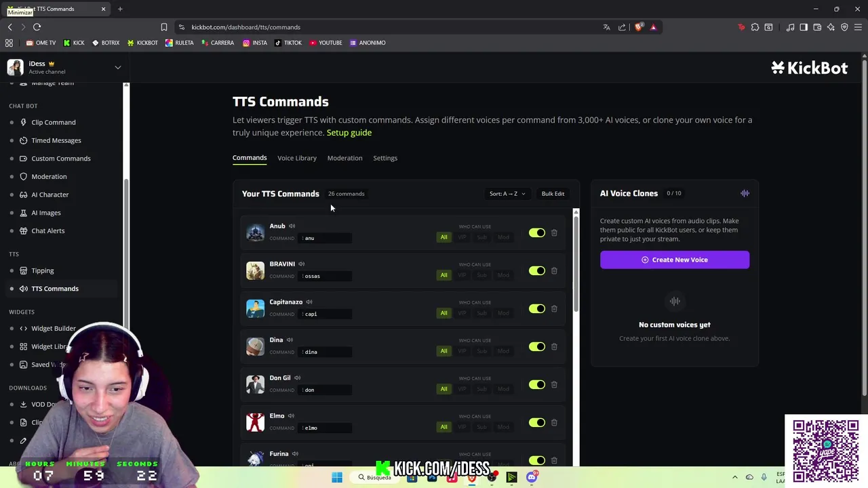
Task: Edit the !anu command input field
Action: tap(325, 238)
